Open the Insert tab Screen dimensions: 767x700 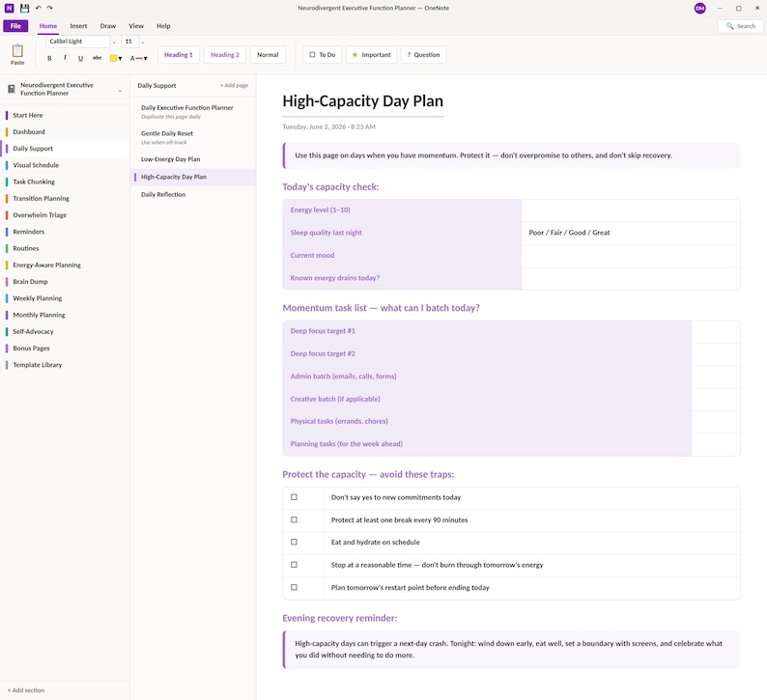point(78,26)
